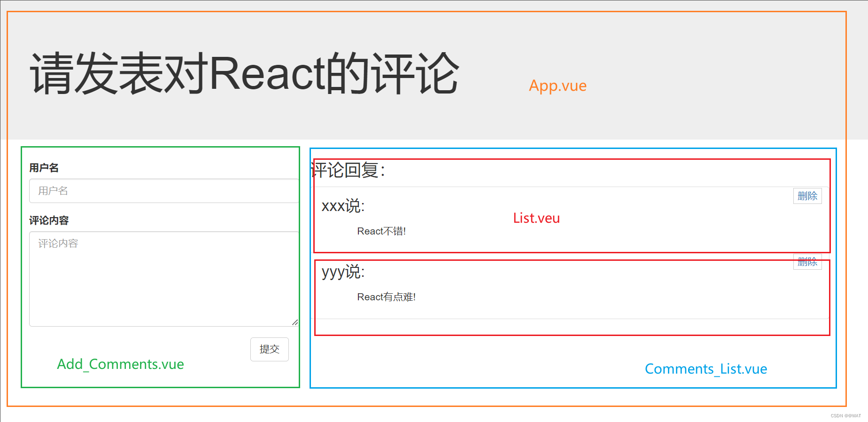Click the 用户名 input field
The width and height of the screenshot is (868, 422).
click(164, 191)
